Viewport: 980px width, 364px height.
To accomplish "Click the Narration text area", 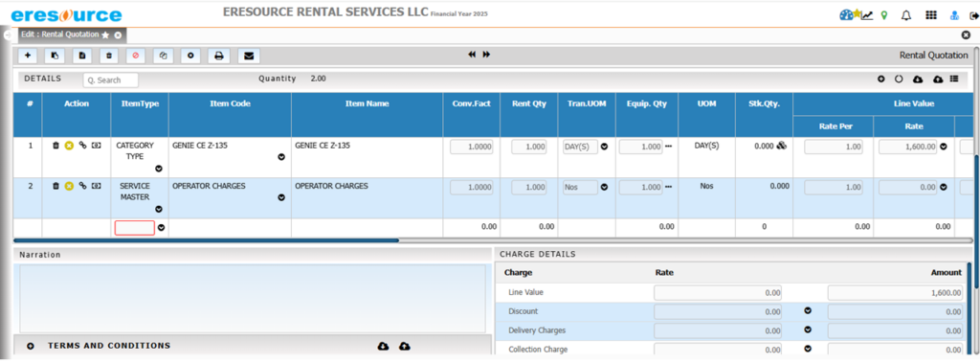I will click(x=253, y=298).
